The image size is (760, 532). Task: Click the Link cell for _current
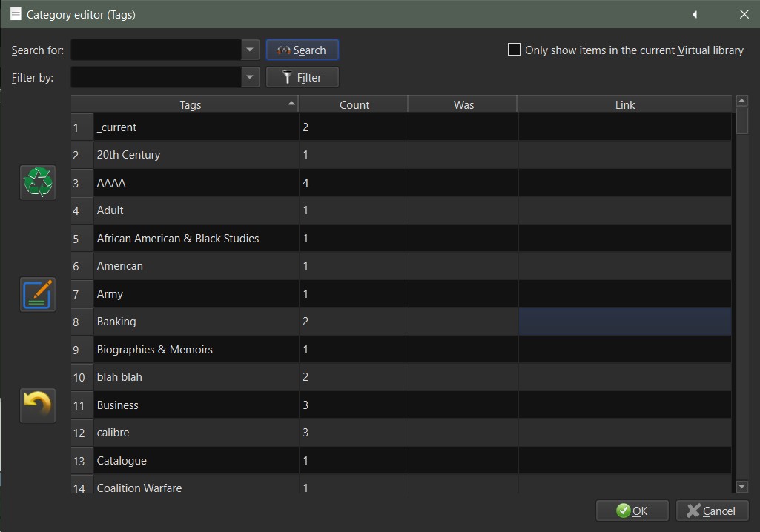click(625, 127)
